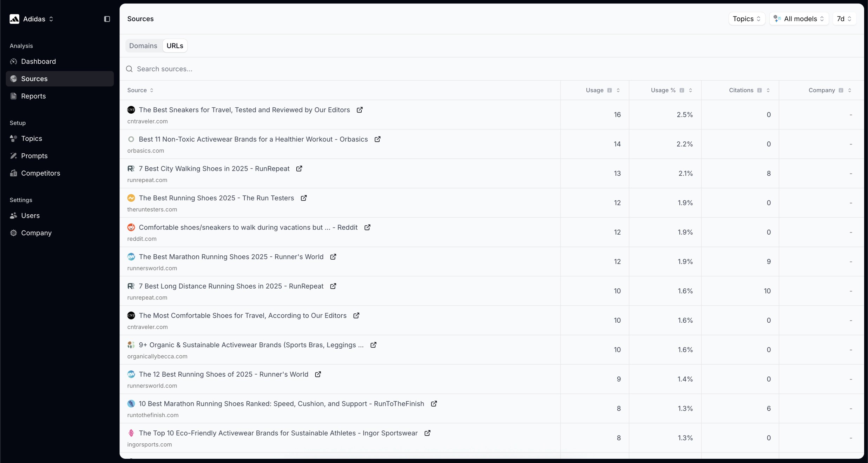Open the Topics filter dropdown

coord(747,19)
